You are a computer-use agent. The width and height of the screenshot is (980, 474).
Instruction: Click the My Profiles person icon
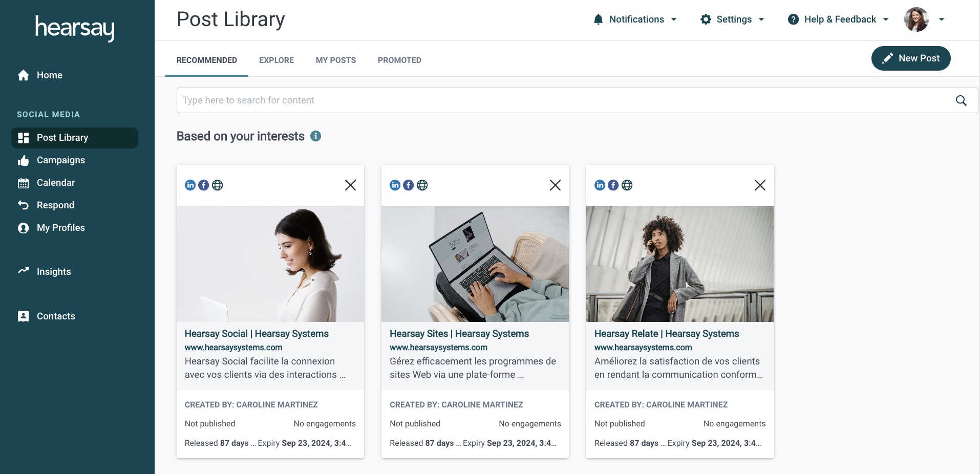point(23,228)
